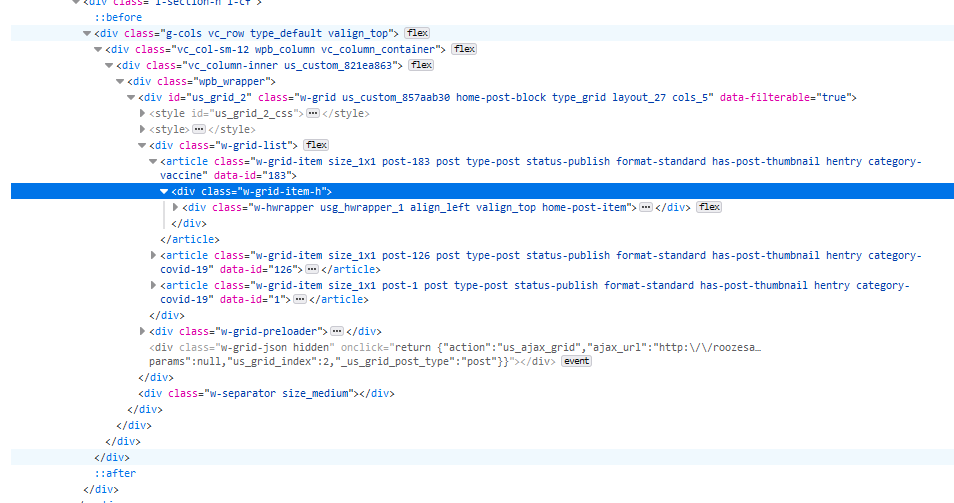Select the w-separator size_medium div

click(x=265, y=393)
